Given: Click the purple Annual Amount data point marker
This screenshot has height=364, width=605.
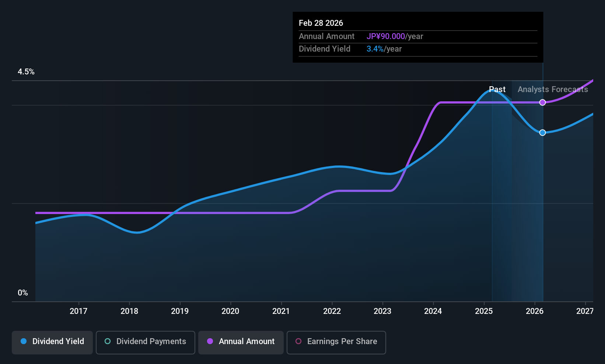Looking at the screenshot, I should pyautogui.click(x=542, y=102).
